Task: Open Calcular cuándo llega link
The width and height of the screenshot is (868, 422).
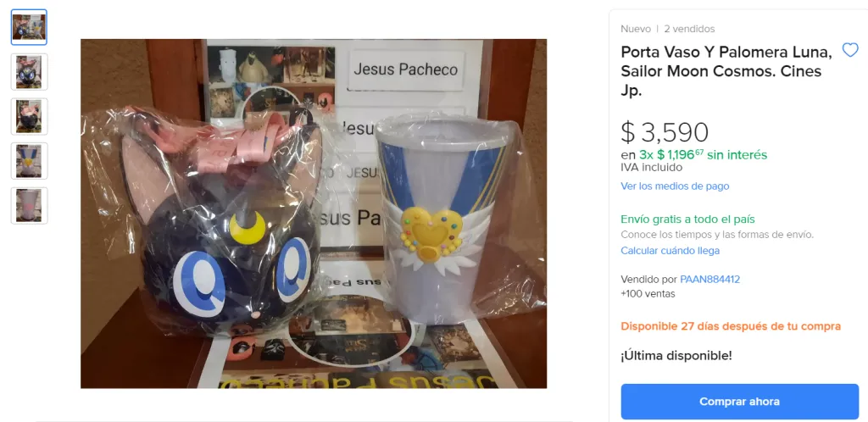Action: point(670,251)
